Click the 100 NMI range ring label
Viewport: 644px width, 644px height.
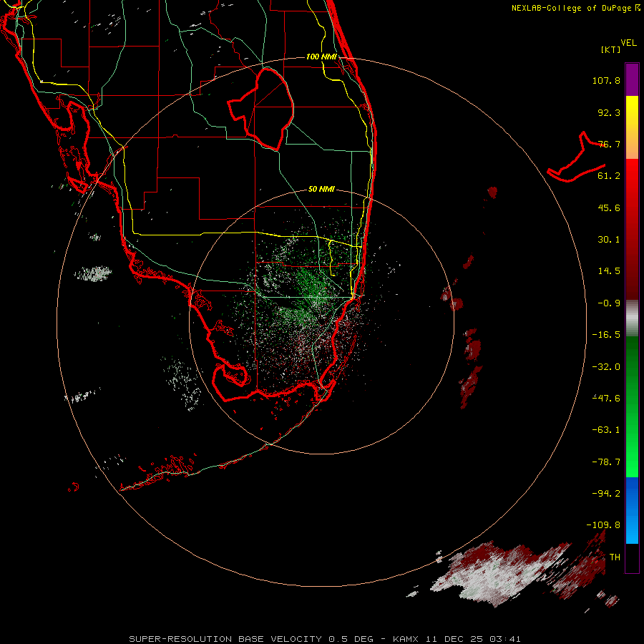pos(321,57)
